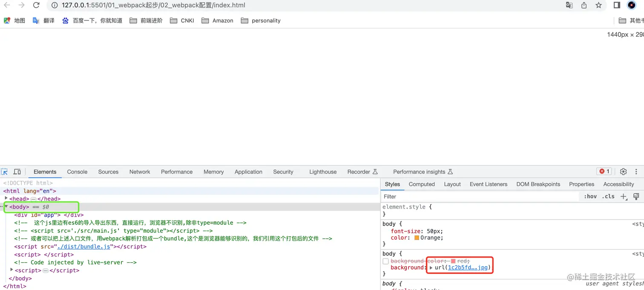Image resolution: width=644 pixels, height=290 pixels.
Task: Click the browser forward arrow
Action: click(x=21, y=5)
